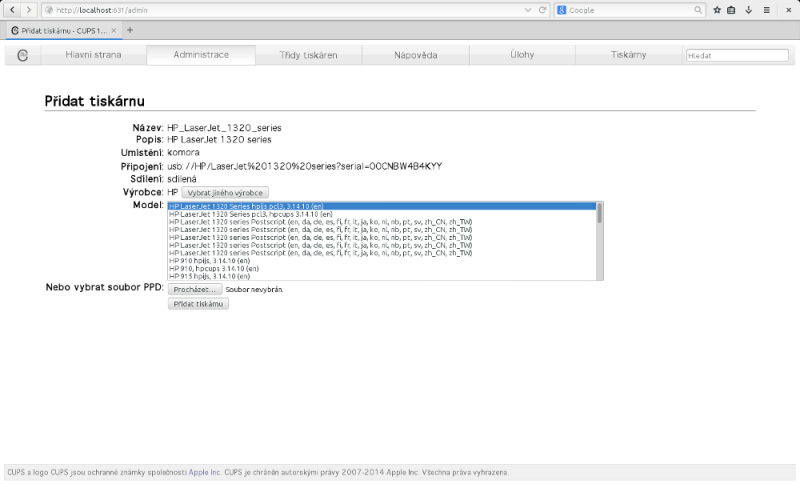Open a new tab with the plus icon
This screenshot has height=484, width=800.
(130, 30)
